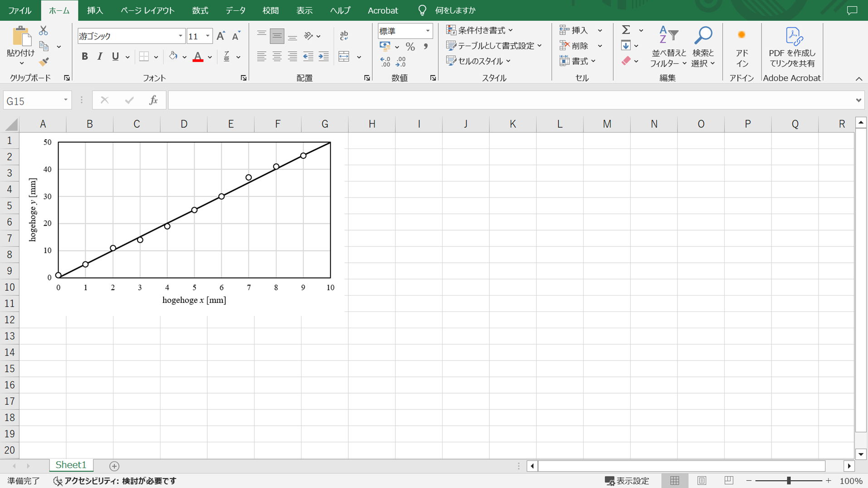Click the 書式 cells format button

tap(577, 61)
